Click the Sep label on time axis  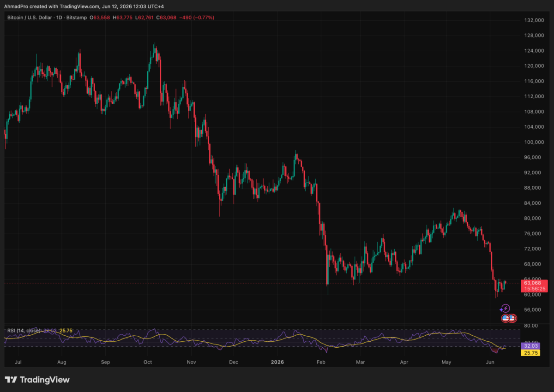tap(105, 363)
